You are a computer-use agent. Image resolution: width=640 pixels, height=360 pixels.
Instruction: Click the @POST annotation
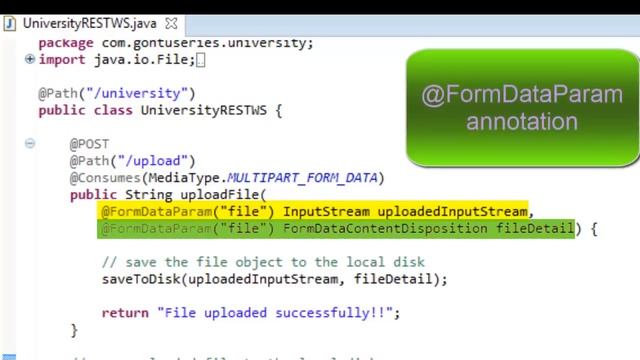click(x=89, y=144)
